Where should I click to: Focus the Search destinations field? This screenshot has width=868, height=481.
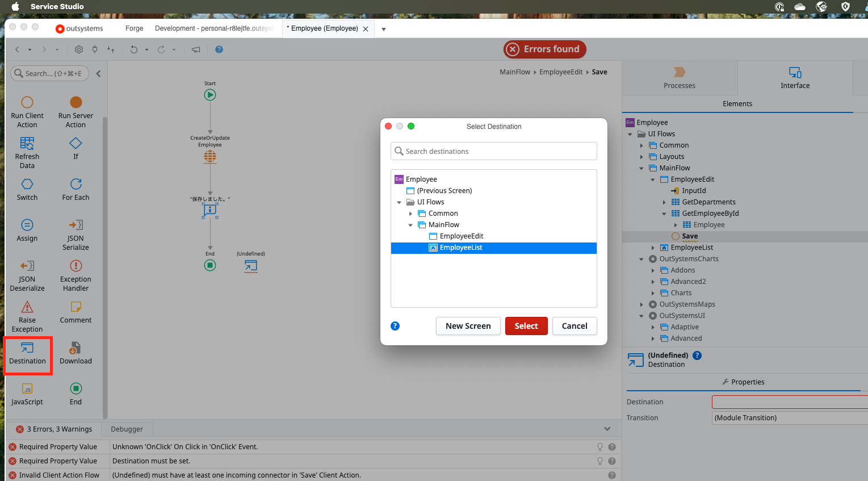click(x=494, y=151)
